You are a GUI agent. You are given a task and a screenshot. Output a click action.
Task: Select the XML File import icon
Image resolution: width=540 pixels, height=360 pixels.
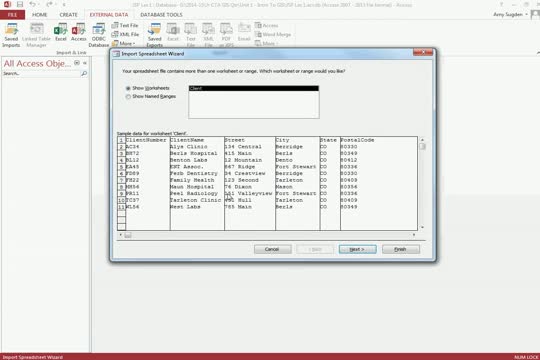click(x=125, y=34)
